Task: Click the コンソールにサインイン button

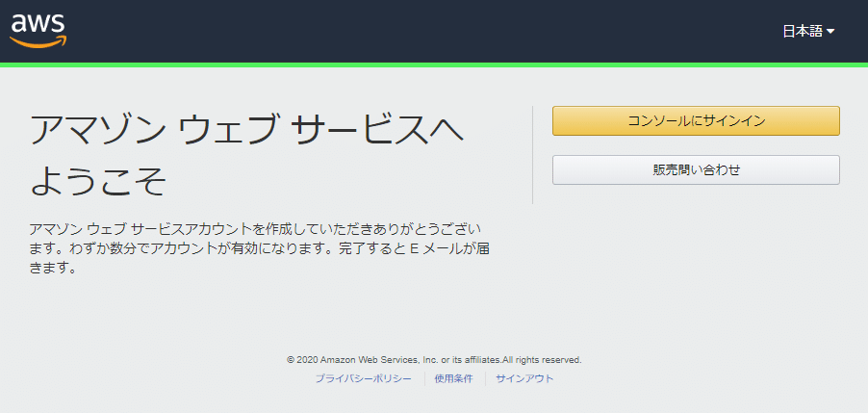Action: click(696, 120)
